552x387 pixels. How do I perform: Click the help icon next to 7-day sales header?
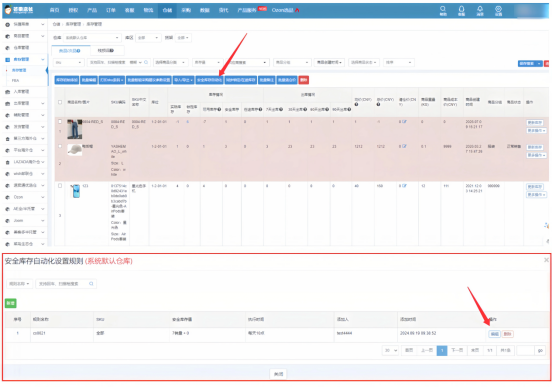[x=281, y=109]
